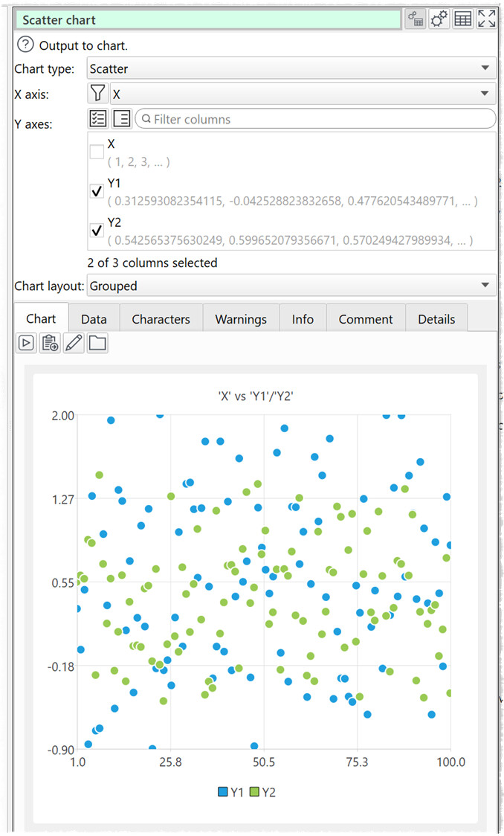
Task: Expand the Chart layout Grouped dropdown
Action: [x=291, y=285]
